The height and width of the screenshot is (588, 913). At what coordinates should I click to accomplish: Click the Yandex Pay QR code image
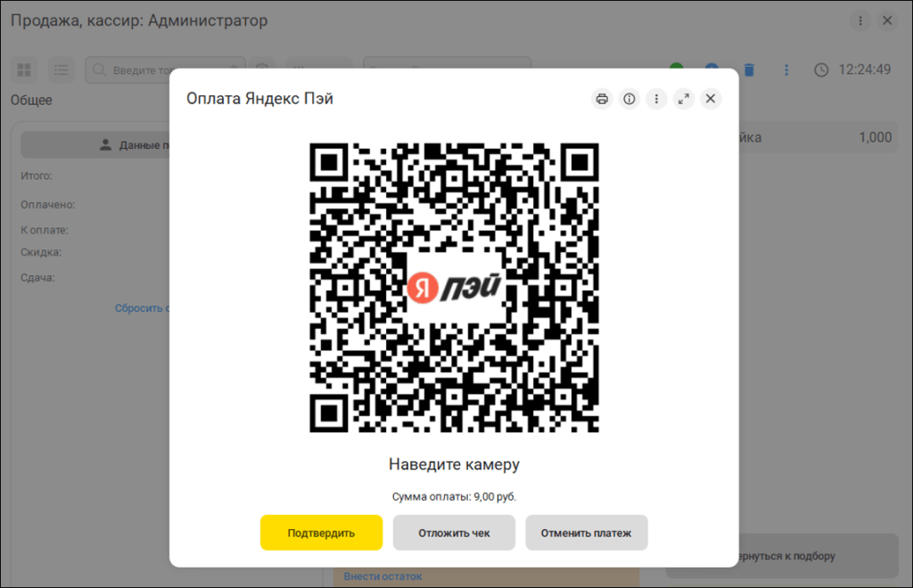(454, 288)
